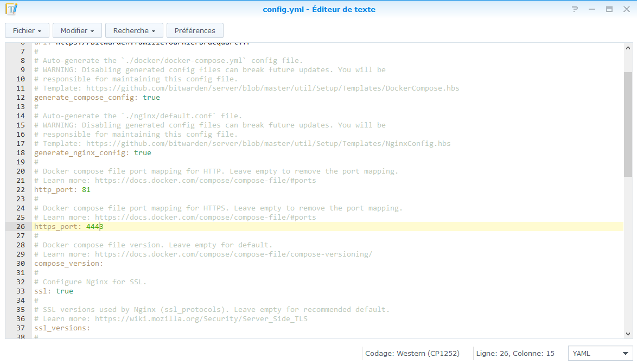The width and height of the screenshot is (637, 364).
Task: Click the ssl: true line
Action: tap(54, 291)
